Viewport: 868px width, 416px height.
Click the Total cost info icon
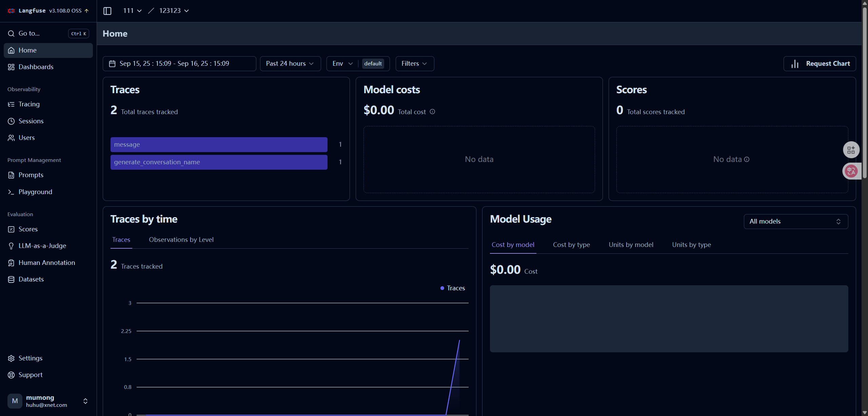[432, 112]
